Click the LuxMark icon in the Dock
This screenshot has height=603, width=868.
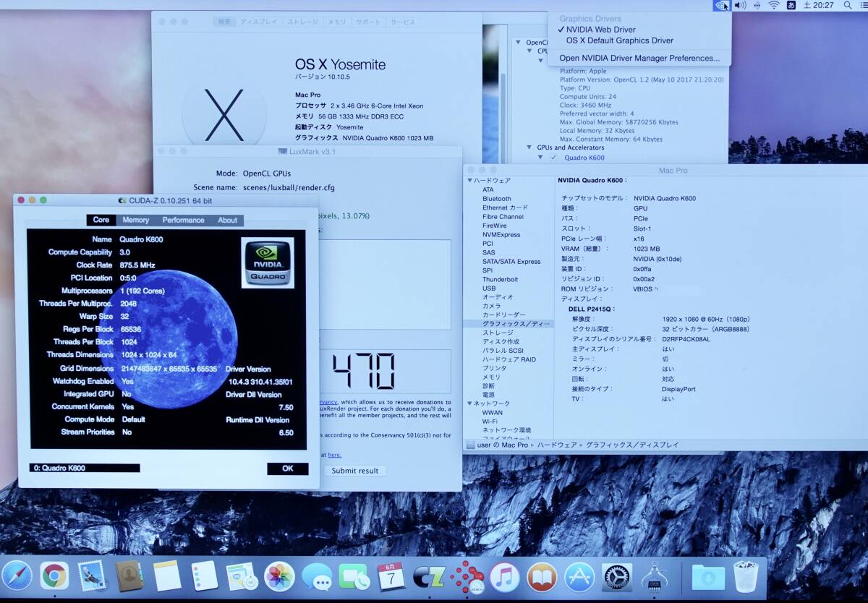point(467,576)
